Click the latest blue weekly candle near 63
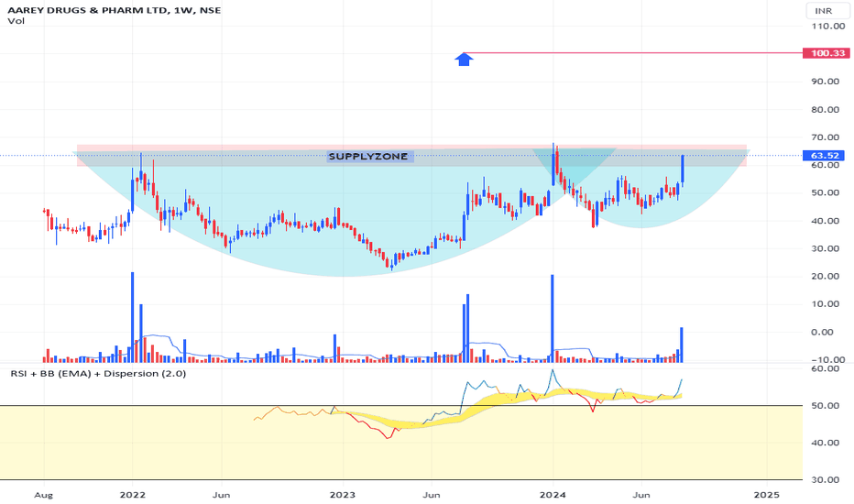Image resolution: width=854 pixels, height=504 pixels. (x=682, y=170)
